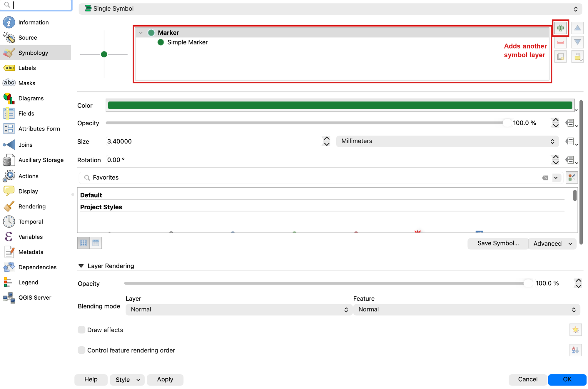Open data-defined override for Rotation
This screenshot has width=588, height=389.
[571, 160]
